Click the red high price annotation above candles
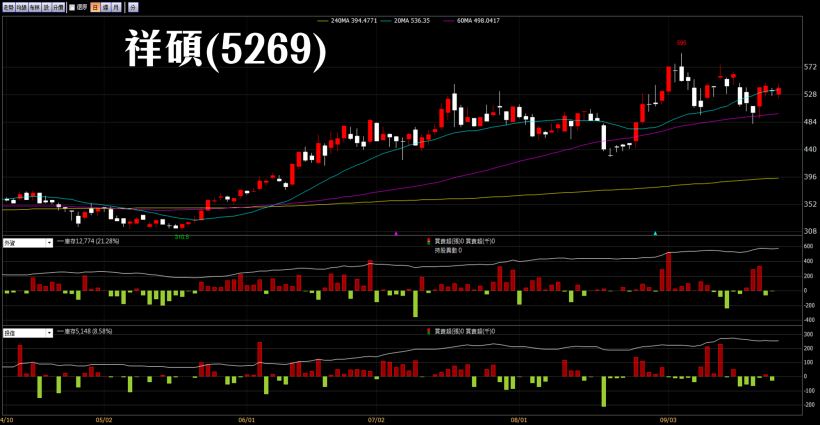Screen dimensions: 820x425 coord(681,43)
